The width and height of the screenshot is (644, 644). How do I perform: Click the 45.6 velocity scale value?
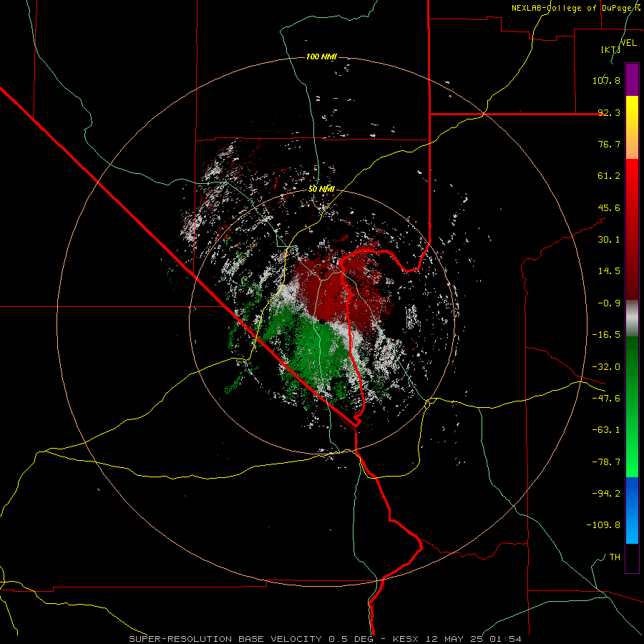point(609,208)
